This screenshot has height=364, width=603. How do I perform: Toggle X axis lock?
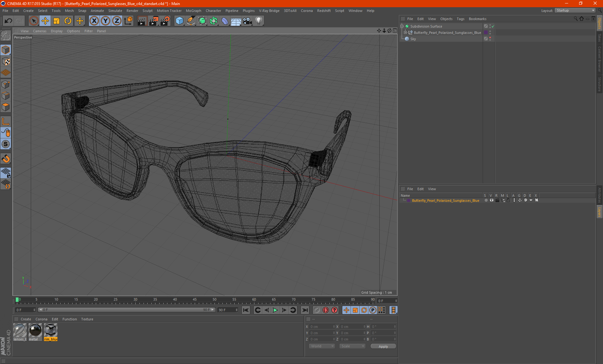click(94, 21)
